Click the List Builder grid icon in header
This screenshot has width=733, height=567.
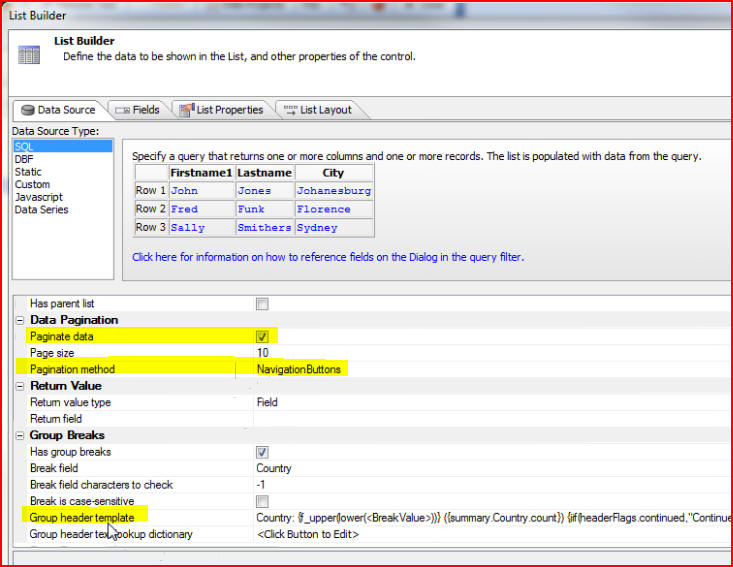[x=29, y=55]
